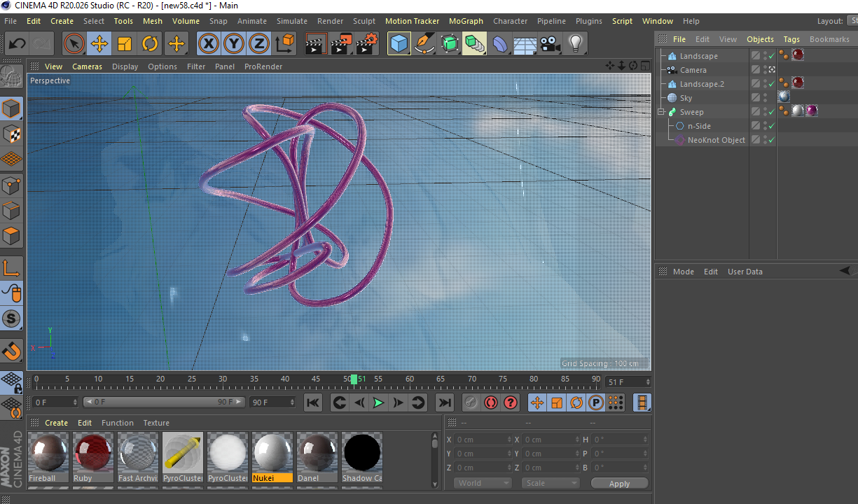Select Points mode in left toolbar
Screen dimensions: 858x504
click(x=11, y=185)
